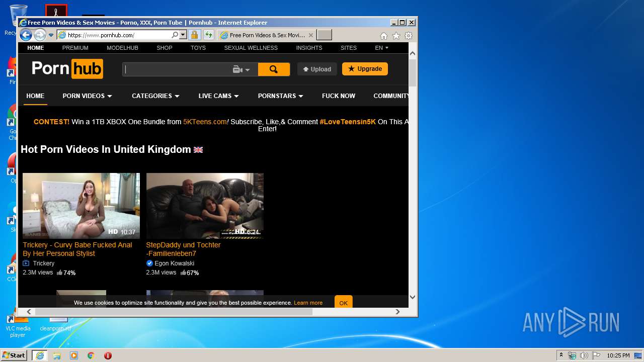
Task: Expand the EN language dropdown
Action: (382, 48)
